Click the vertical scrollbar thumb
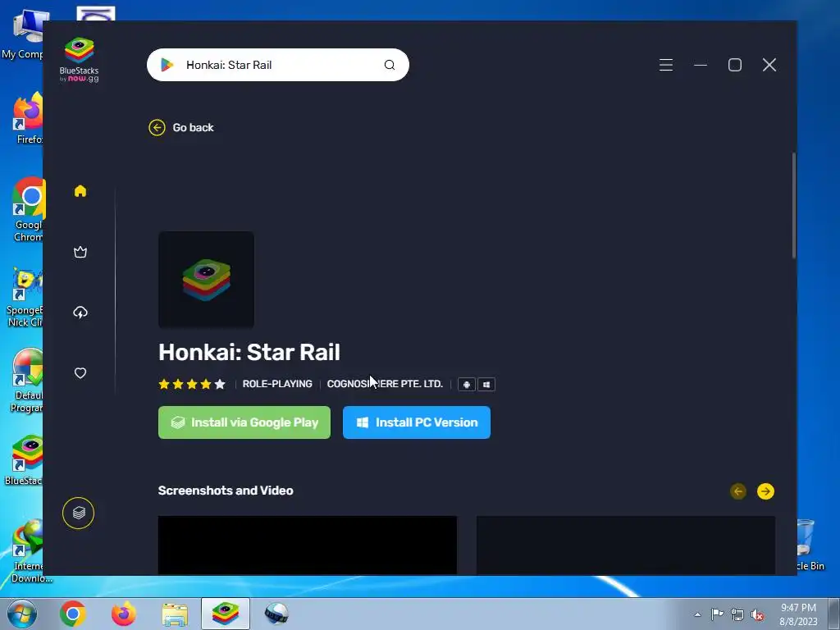The width and height of the screenshot is (840, 630). click(794, 206)
